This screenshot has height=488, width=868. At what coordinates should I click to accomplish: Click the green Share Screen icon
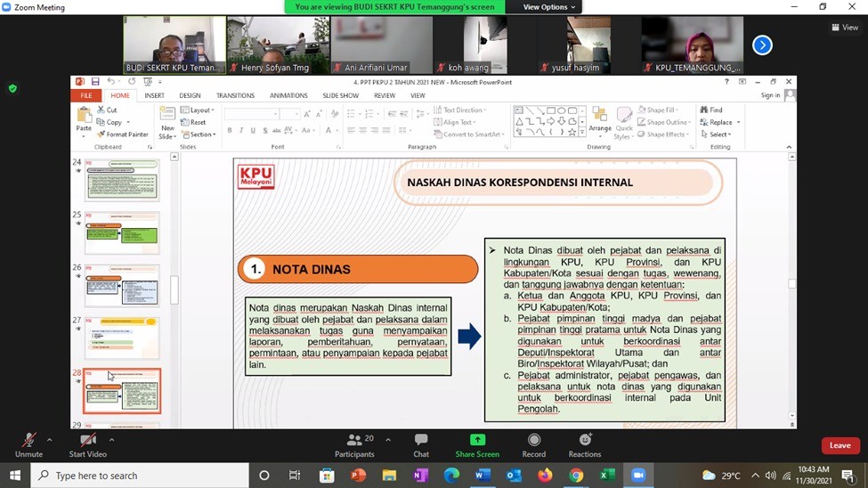point(477,441)
